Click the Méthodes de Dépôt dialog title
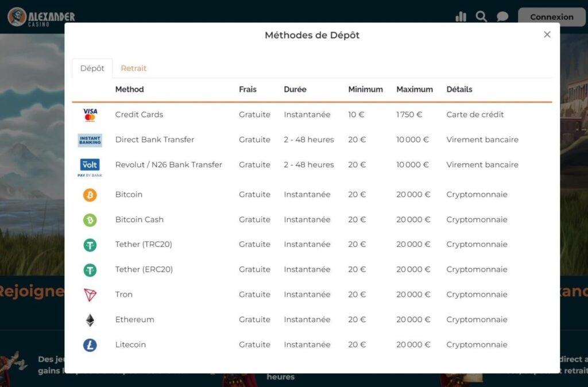Image resolution: width=588 pixels, height=387 pixels. coord(312,35)
